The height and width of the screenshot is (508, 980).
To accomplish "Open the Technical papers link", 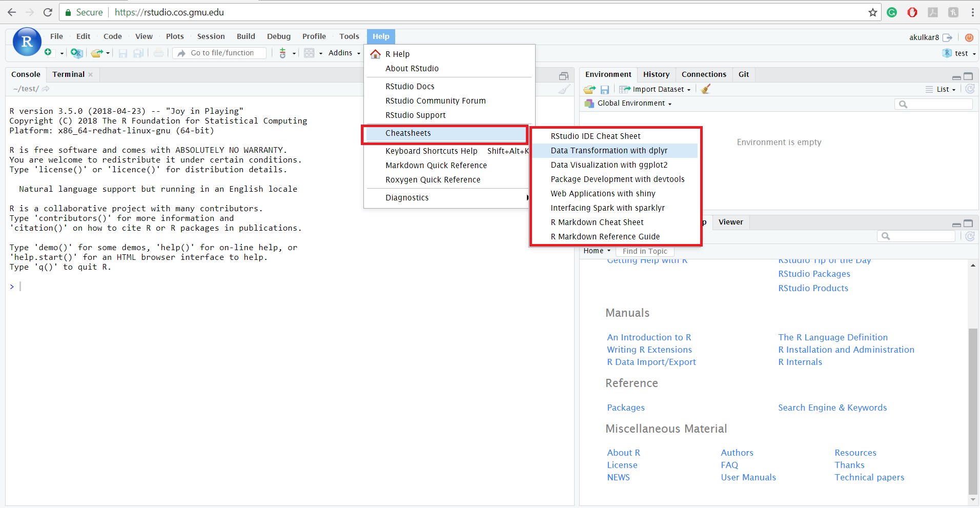I will (869, 477).
